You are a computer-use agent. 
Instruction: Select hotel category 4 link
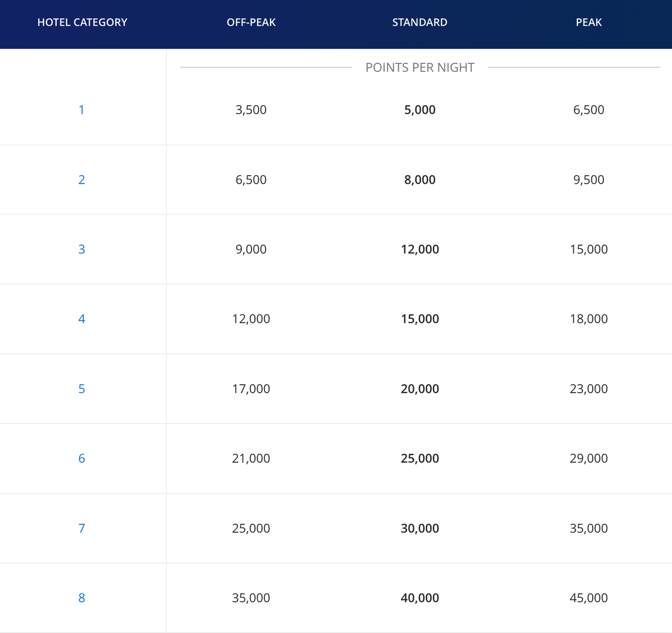(82, 319)
